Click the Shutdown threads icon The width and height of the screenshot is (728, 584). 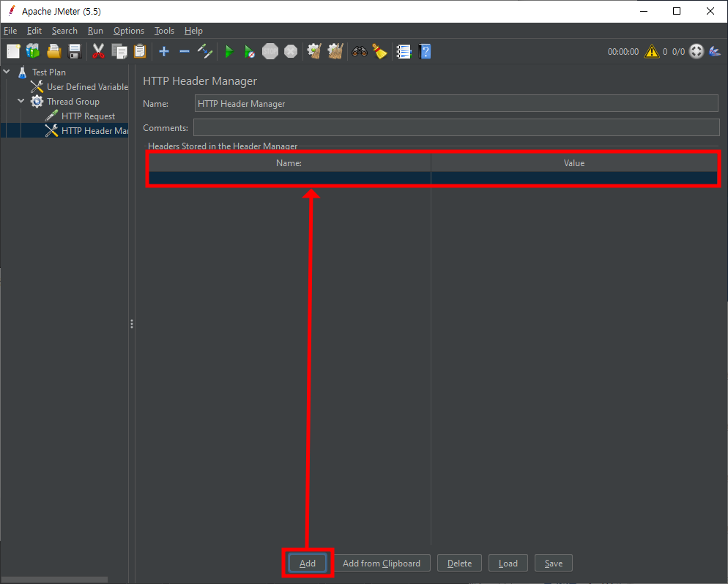(x=291, y=51)
